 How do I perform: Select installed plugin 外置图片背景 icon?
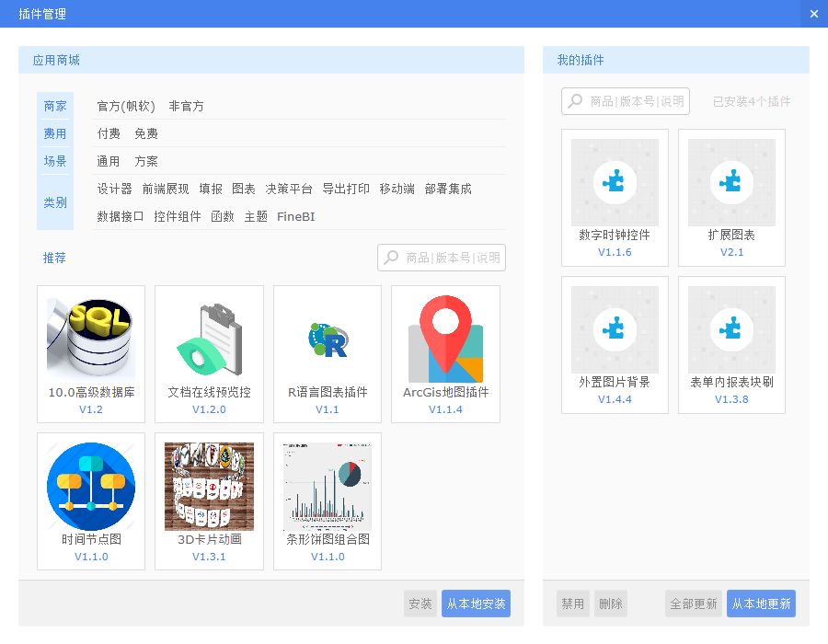click(615, 330)
